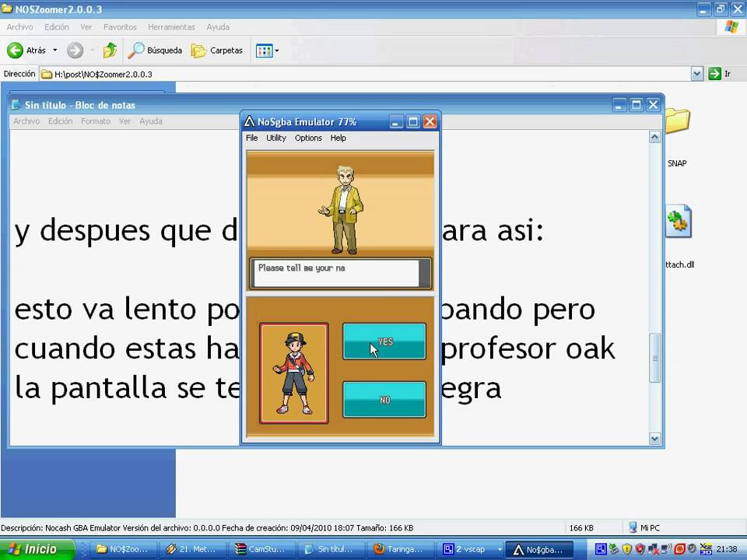
Task: Click the Notepad vertical scrollbar thumb
Action: tap(655, 358)
